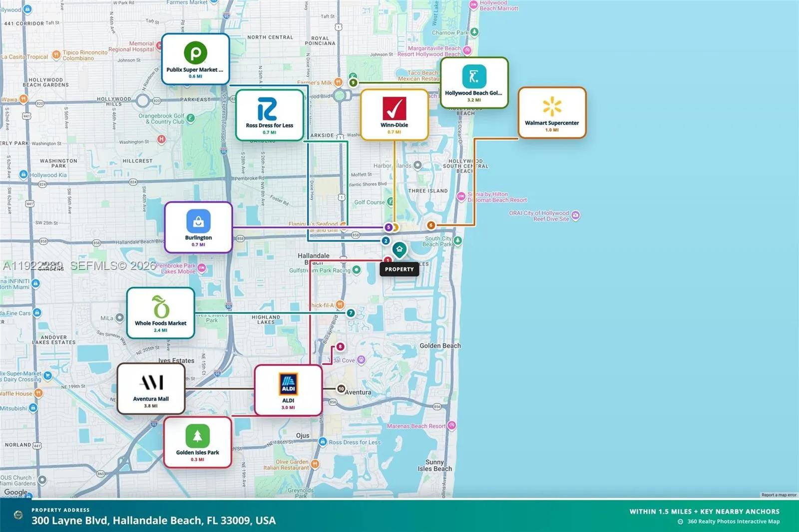Click 'WITHIN 1.5 MILES + KEY NEARBY ANCHORS' heading
The width and height of the screenshot is (799, 532).
coord(705,512)
